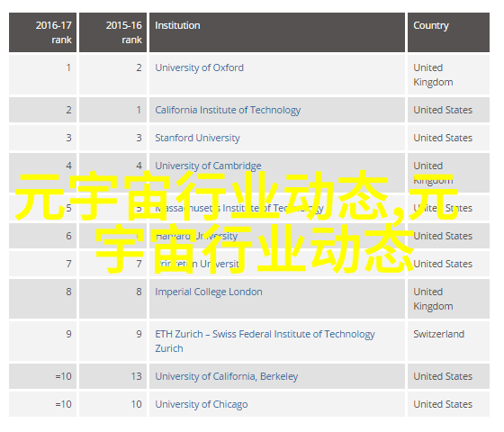Screen dimensions: 504x432
Task: Select the 2015-16 rank column header
Action: tap(112, 32)
